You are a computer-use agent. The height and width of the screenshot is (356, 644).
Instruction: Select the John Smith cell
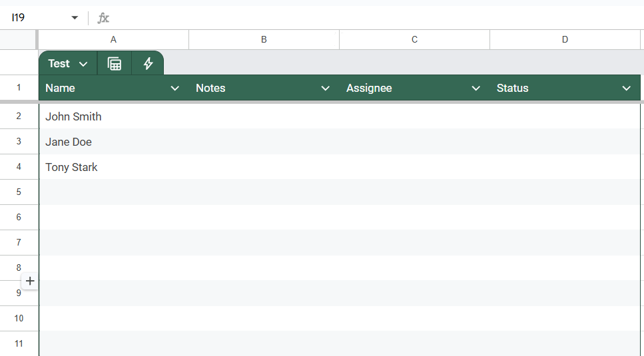coord(114,116)
